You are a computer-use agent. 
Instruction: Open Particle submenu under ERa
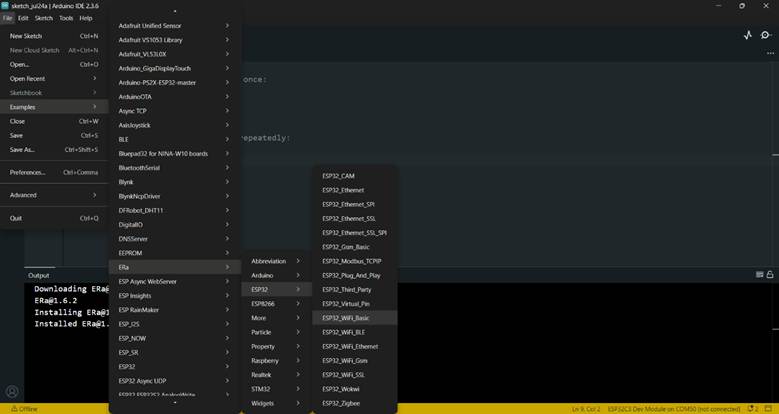[277, 332]
